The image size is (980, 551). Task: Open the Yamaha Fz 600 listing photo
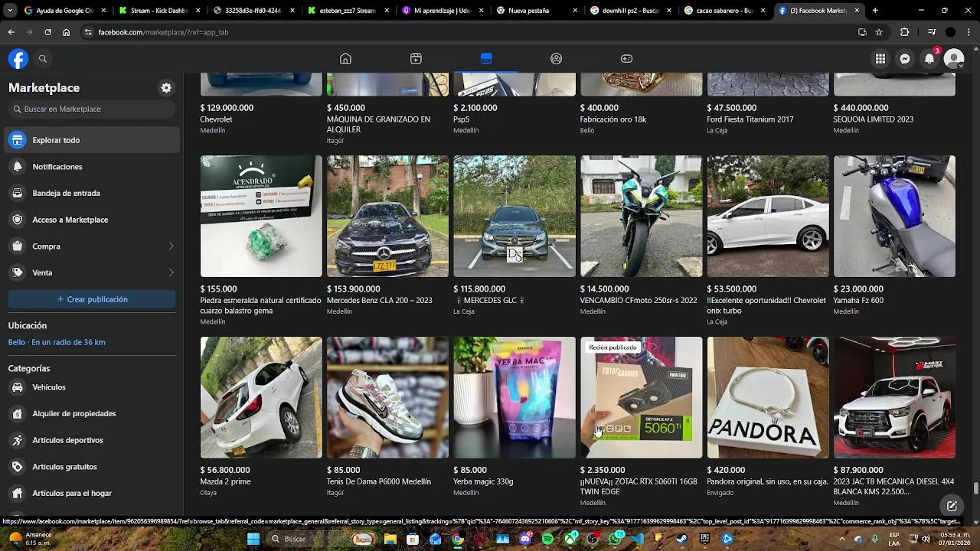coord(894,217)
